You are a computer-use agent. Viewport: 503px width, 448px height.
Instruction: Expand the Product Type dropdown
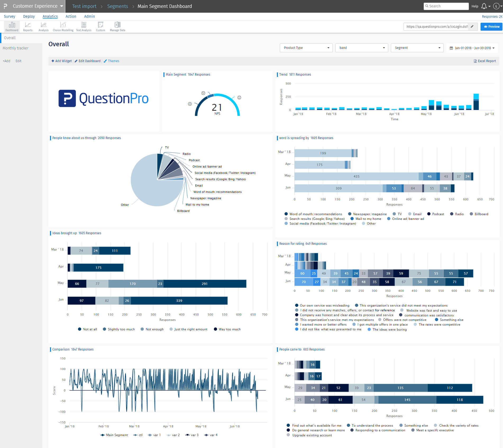click(x=306, y=48)
